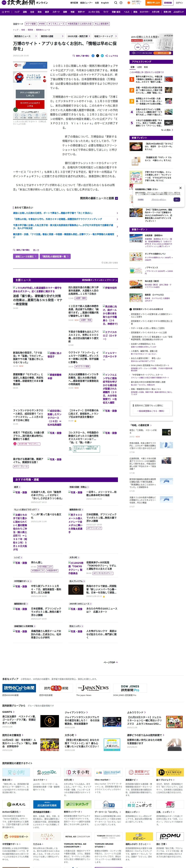The width and height of the screenshot is (186, 868).
Task: Open the 中学受験サポート site logo
Action: point(16,836)
